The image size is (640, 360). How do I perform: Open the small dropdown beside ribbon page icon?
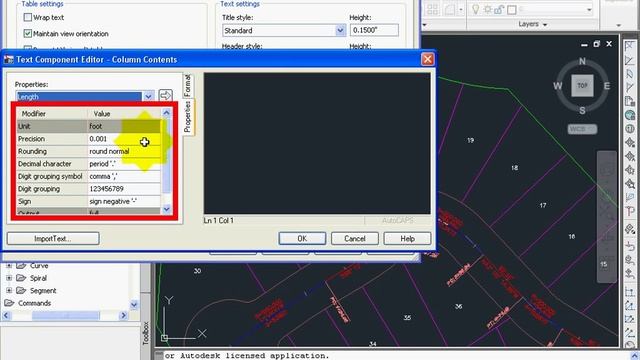(461, 9)
